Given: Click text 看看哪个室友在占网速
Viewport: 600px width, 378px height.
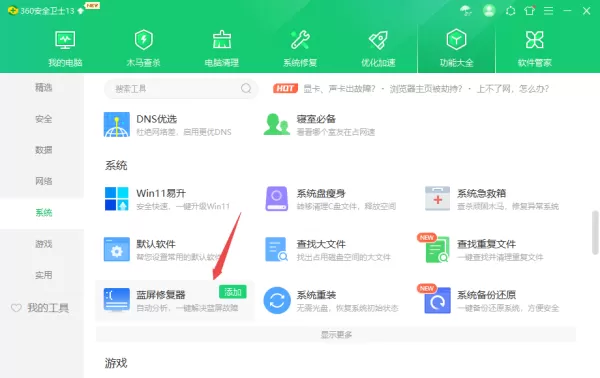Looking at the screenshot, I should [x=336, y=132].
